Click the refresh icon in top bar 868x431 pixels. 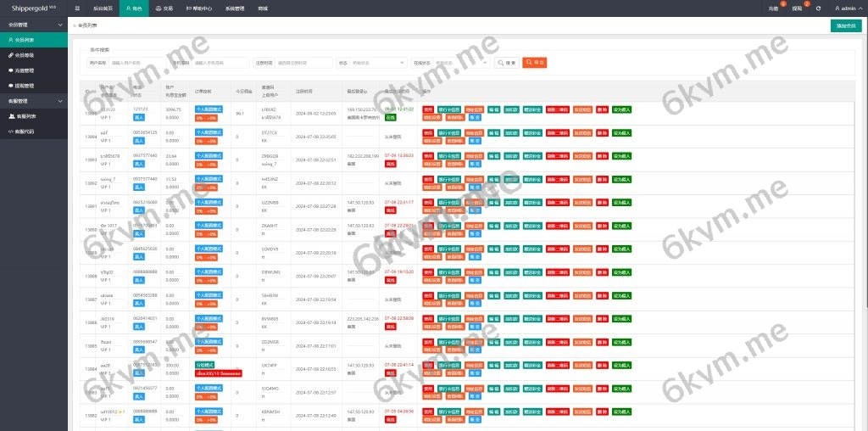(818, 8)
